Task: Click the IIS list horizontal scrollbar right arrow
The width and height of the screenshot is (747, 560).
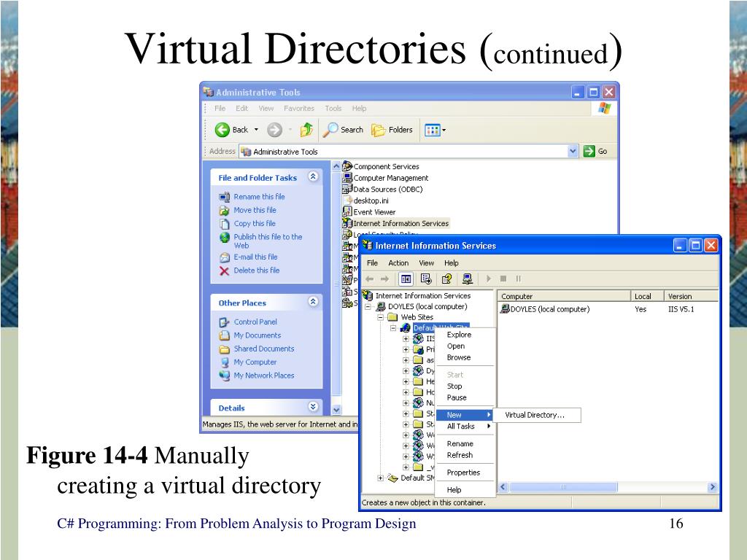Action: (x=712, y=486)
